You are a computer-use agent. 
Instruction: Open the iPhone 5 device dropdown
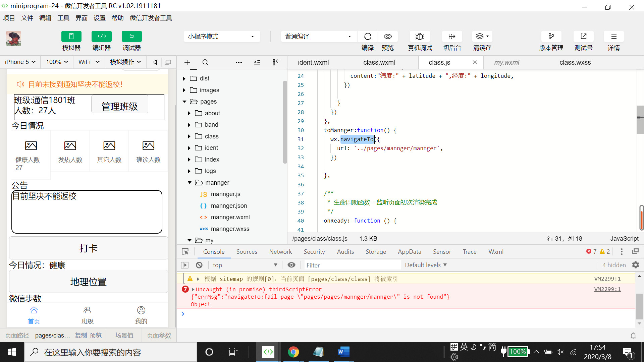click(20, 62)
